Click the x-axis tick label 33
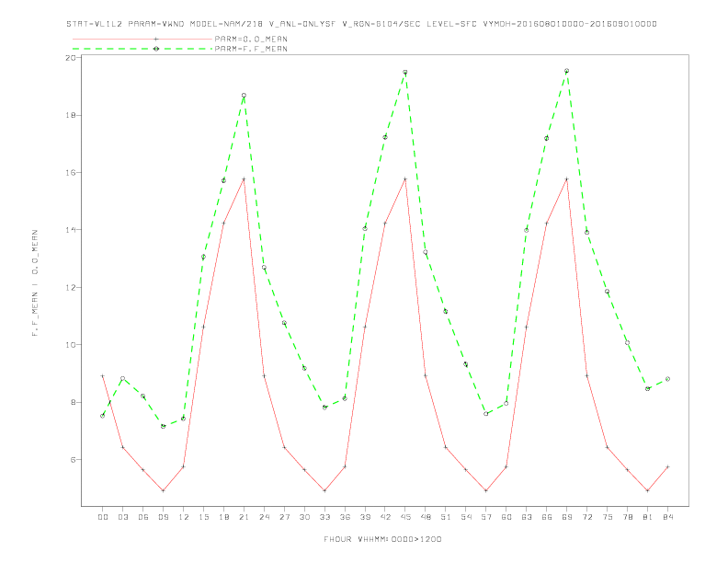This screenshot has height=563, width=728. (325, 517)
